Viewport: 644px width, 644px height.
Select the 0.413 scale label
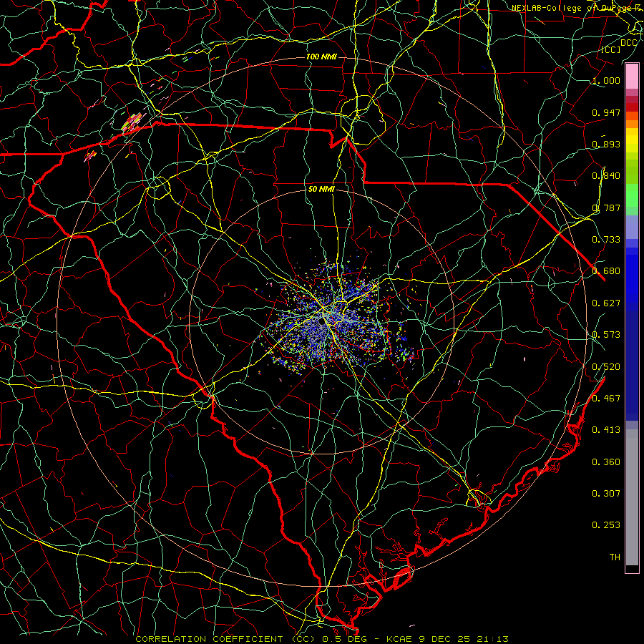606,430
